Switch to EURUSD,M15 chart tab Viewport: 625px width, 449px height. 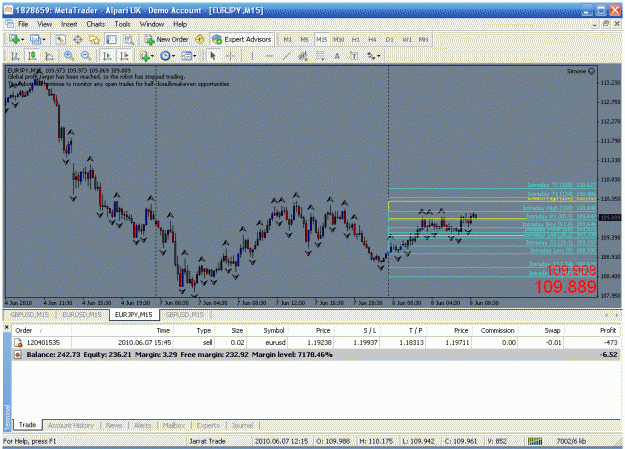point(82,315)
